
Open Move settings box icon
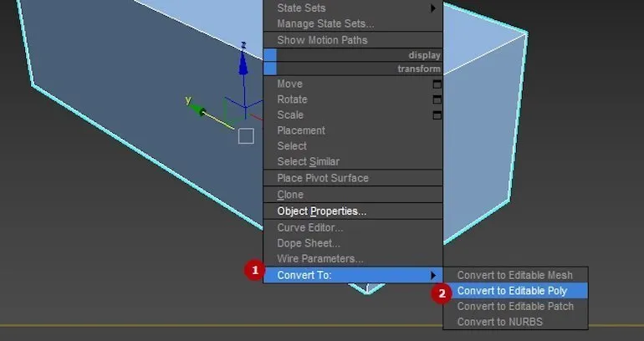pos(437,84)
